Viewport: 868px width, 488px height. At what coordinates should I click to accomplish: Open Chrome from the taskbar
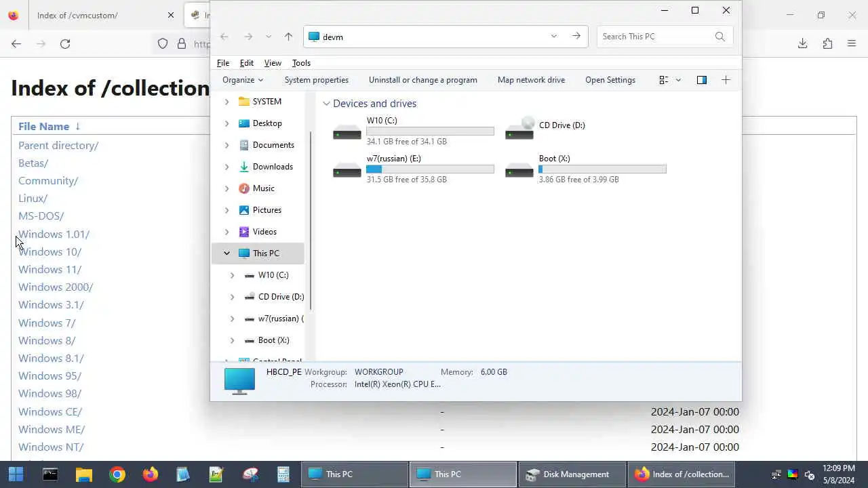(117, 474)
